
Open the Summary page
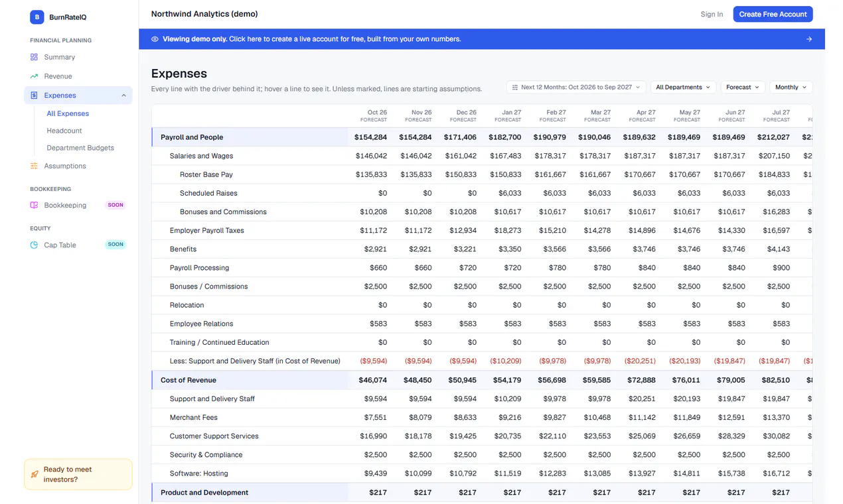[x=78, y=57]
